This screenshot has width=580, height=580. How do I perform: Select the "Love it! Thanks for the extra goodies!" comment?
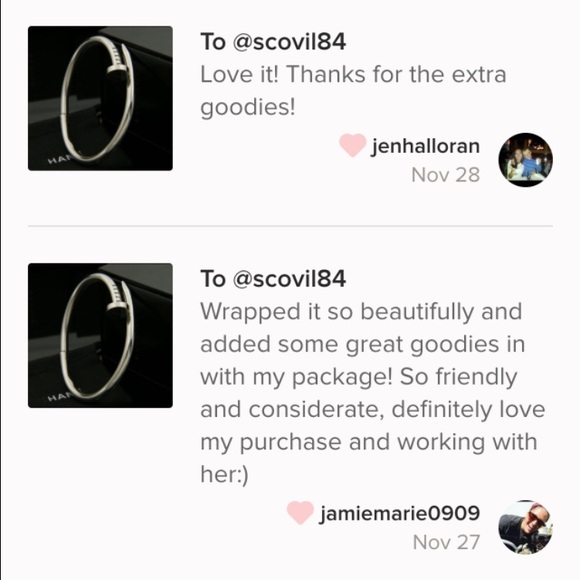(353, 91)
